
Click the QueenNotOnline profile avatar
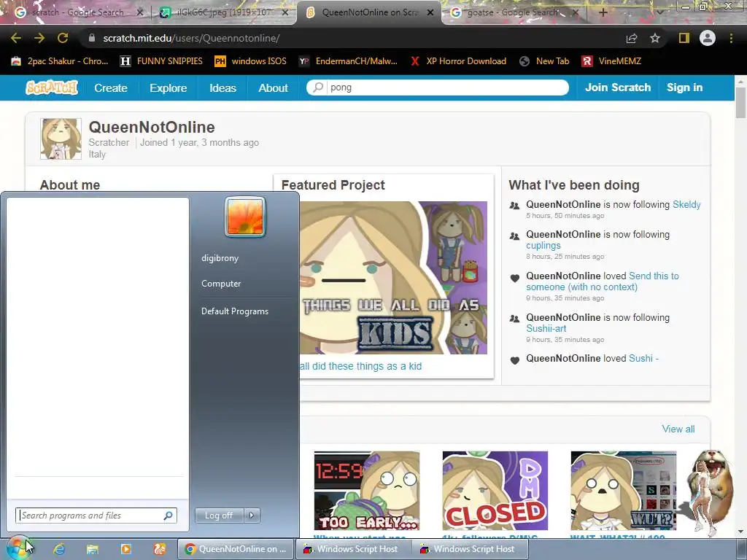pos(61,139)
